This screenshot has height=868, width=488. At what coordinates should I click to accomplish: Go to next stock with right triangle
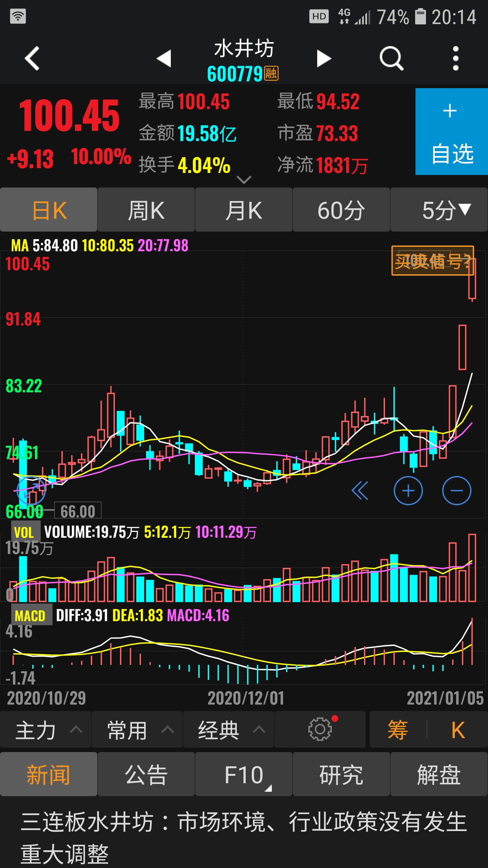coord(324,58)
